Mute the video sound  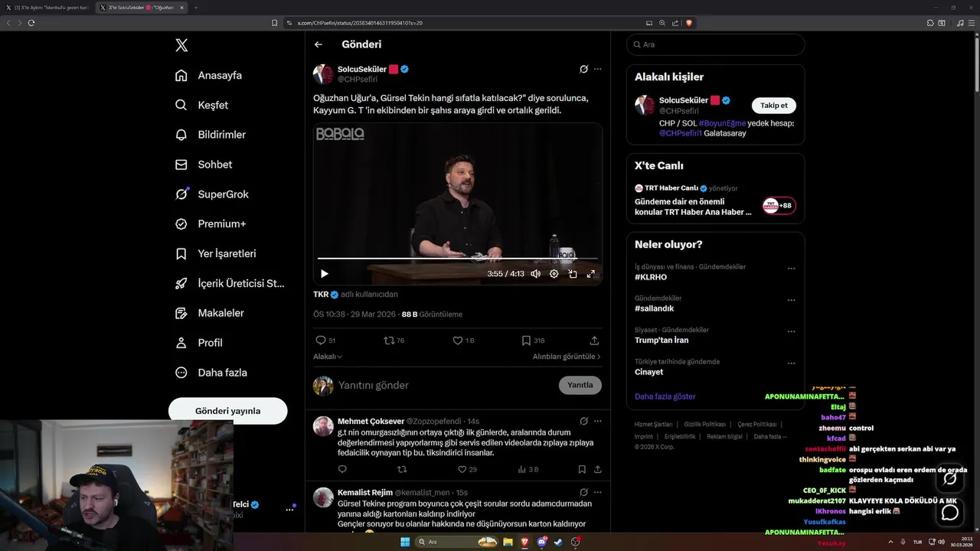click(x=535, y=273)
